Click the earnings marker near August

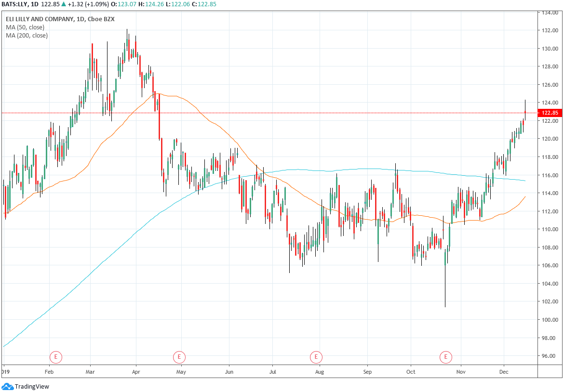tap(316, 357)
